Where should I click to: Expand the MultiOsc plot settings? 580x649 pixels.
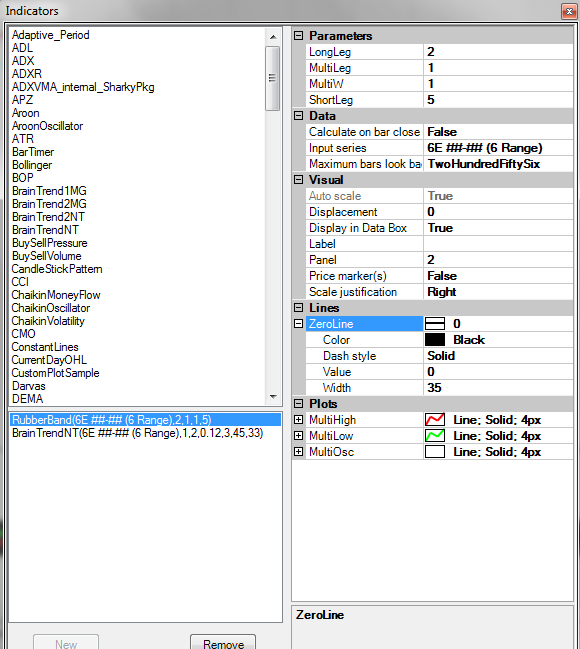pyautogui.click(x=298, y=452)
